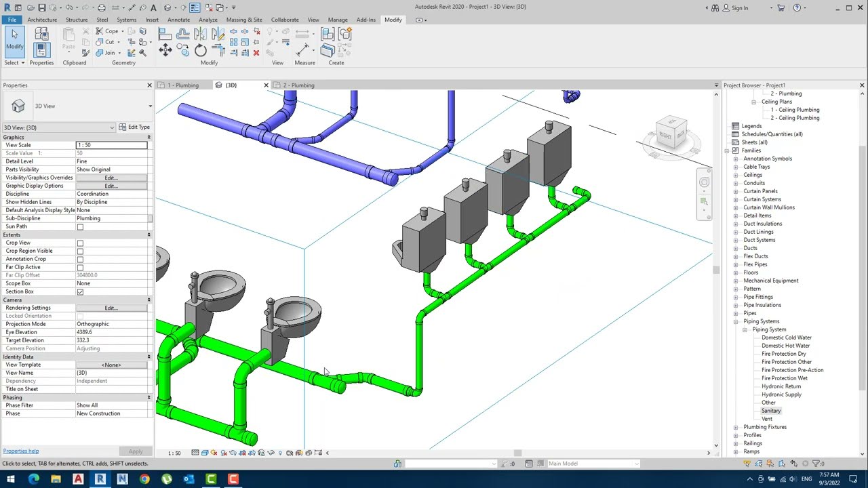The width and height of the screenshot is (868, 488).
Task: Uncheck the Section Box checkbox
Action: [x=80, y=292]
